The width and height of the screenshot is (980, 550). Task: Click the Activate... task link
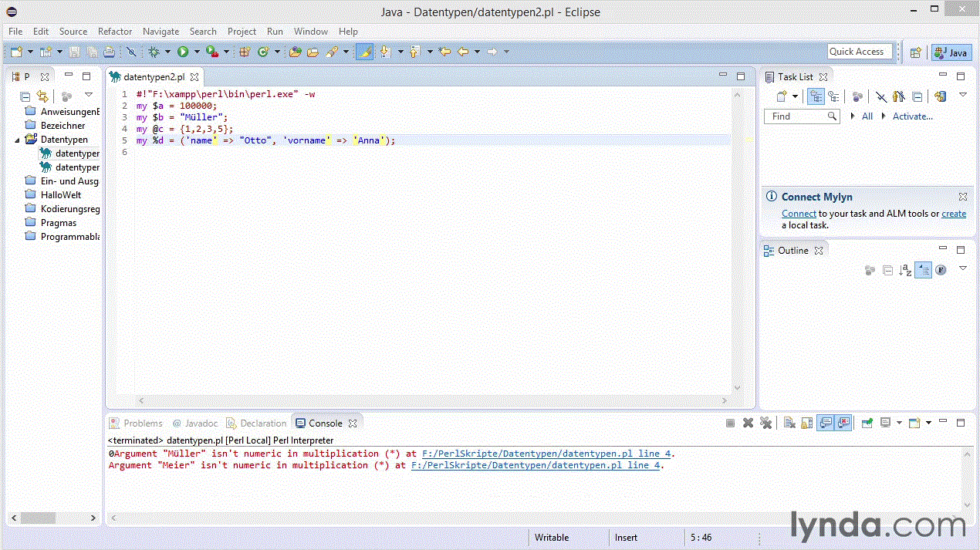pos(913,116)
